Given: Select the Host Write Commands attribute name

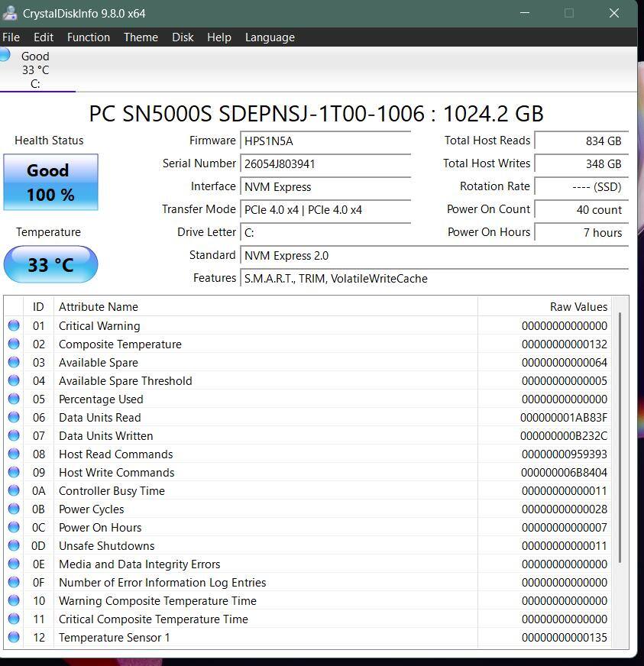Looking at the screenshot, I should 117,472.
